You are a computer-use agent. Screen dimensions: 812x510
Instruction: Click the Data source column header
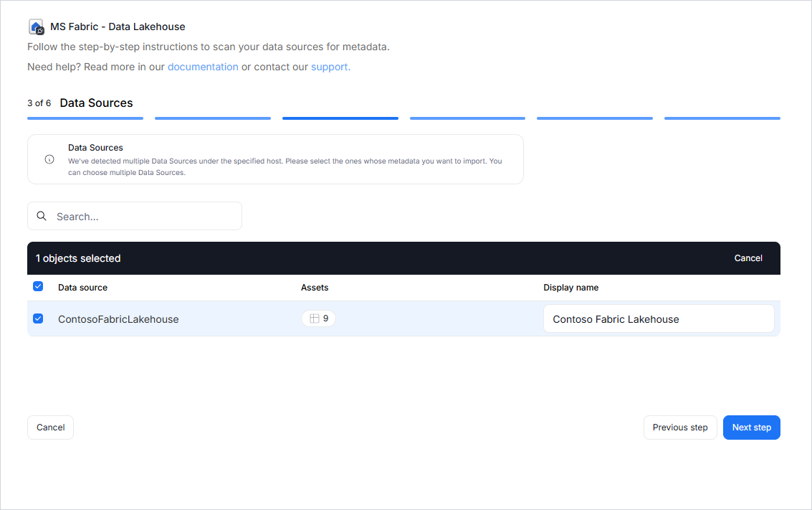point(82,288)
